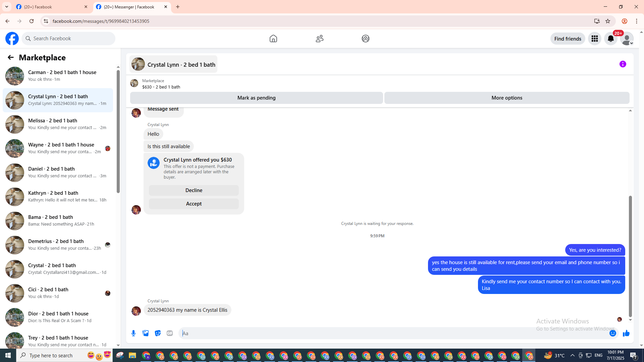Select Messenger | Facebook tab

(x=132, y=7)
